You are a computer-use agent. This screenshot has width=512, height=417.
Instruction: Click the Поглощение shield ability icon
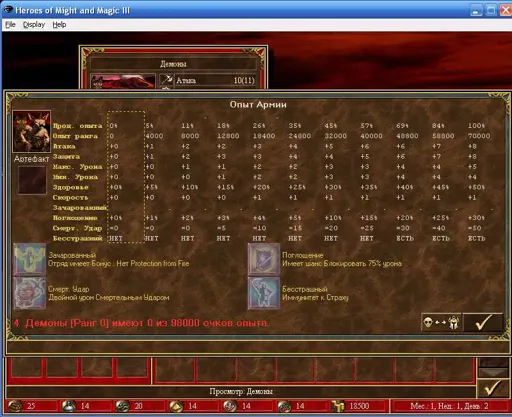pyautogui.click(x=264, y=259)
